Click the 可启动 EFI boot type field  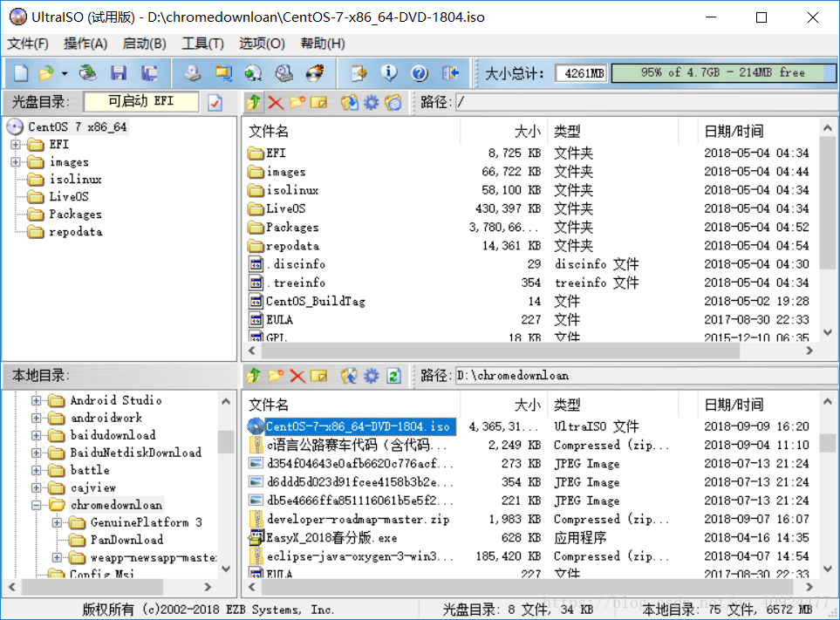point(141,101)
